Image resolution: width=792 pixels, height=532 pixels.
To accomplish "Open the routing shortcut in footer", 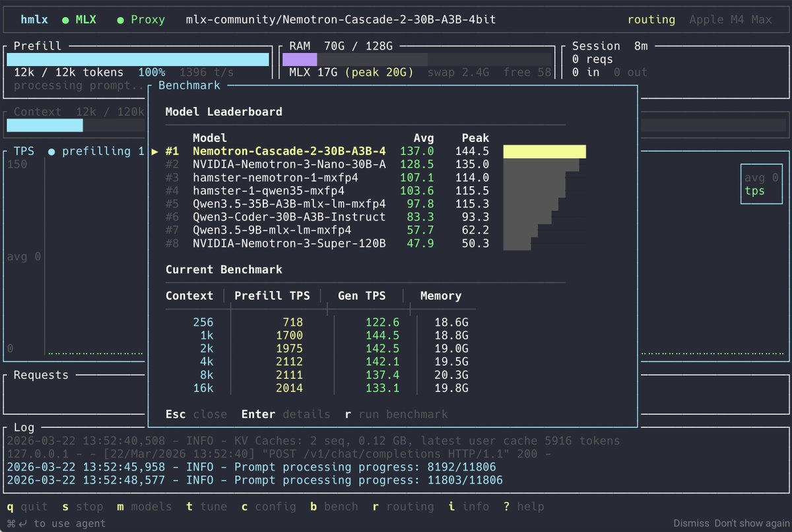I will point(403,507).
